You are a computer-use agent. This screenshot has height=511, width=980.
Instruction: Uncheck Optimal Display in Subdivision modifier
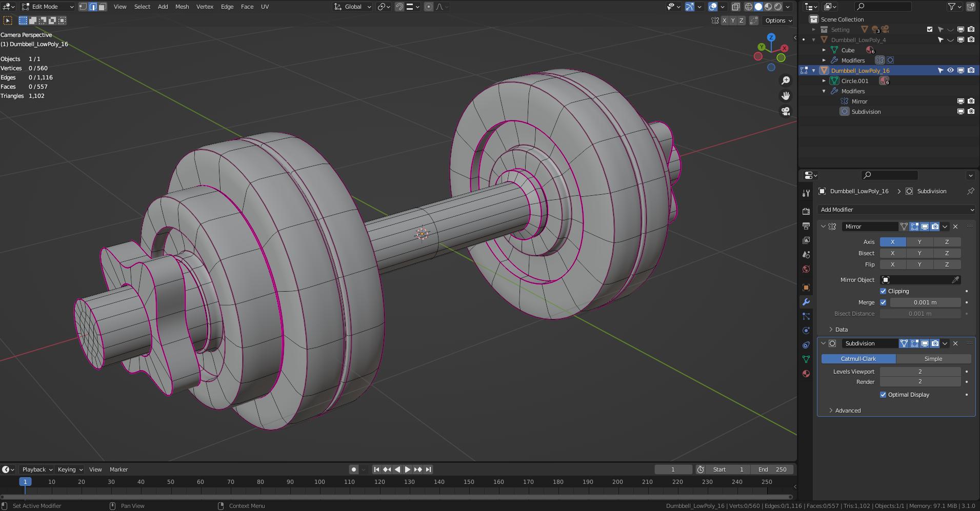pos(883,395)
